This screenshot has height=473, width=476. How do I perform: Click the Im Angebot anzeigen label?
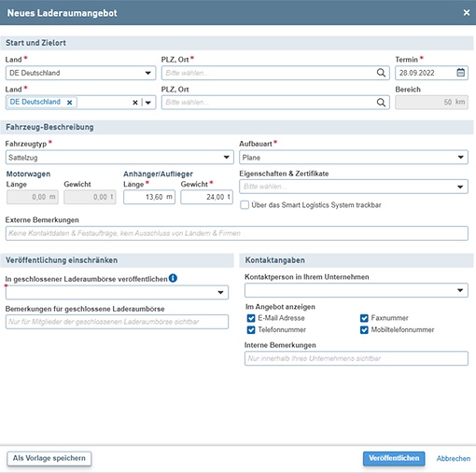coord(280,307)
